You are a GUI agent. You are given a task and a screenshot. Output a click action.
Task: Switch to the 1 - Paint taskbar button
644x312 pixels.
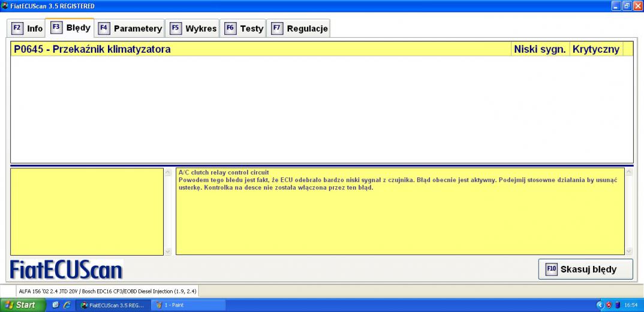[x=188, y=305]
